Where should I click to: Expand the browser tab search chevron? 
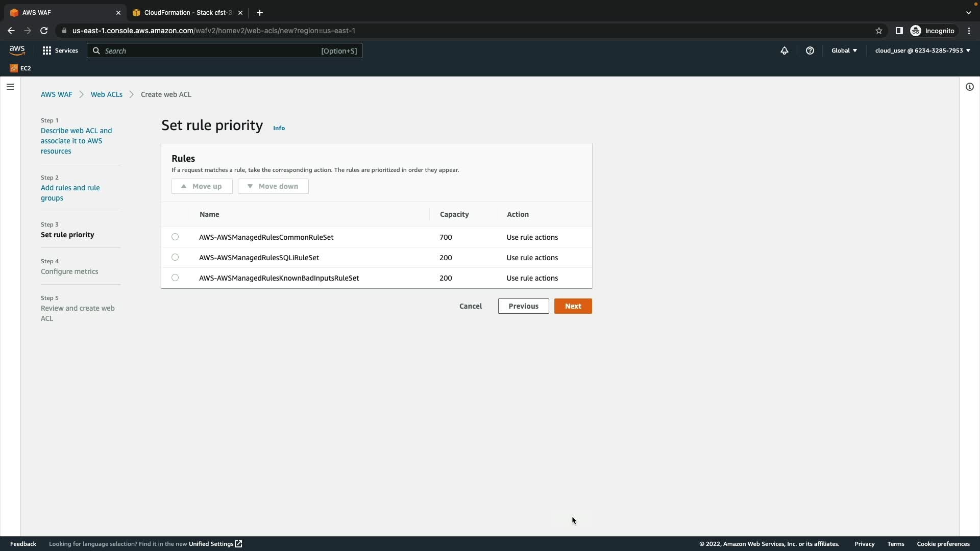coord(968,13)
